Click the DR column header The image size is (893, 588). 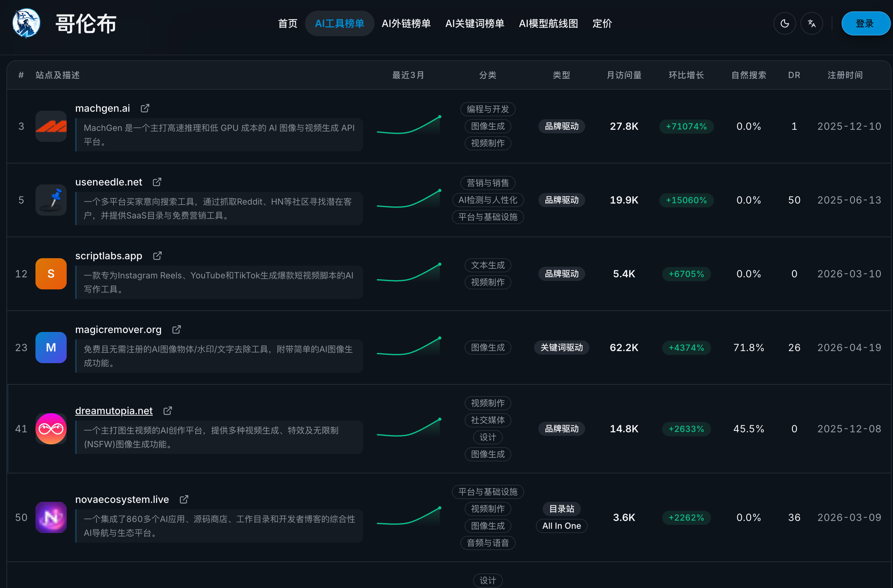pyautogui.click(x=794, y=75)
